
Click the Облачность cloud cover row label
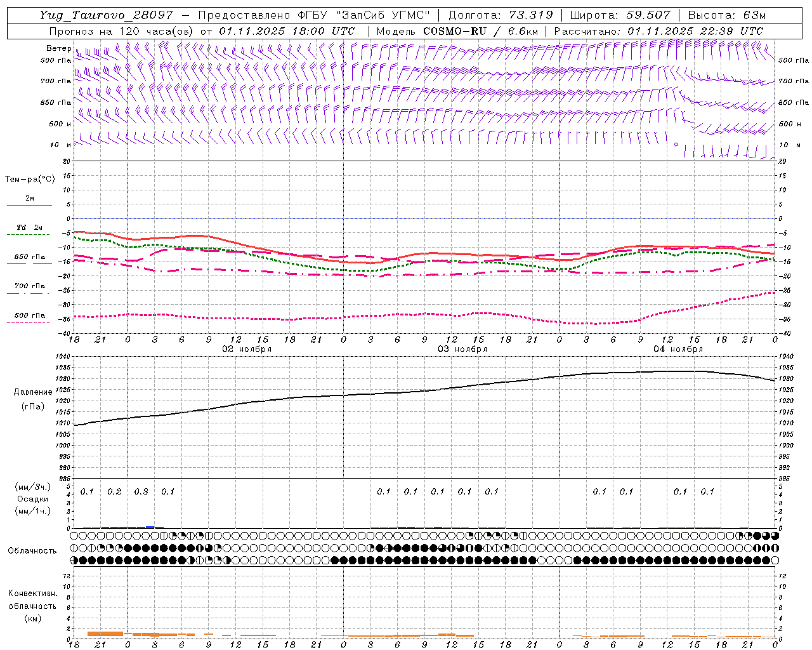tap(32, 551)
